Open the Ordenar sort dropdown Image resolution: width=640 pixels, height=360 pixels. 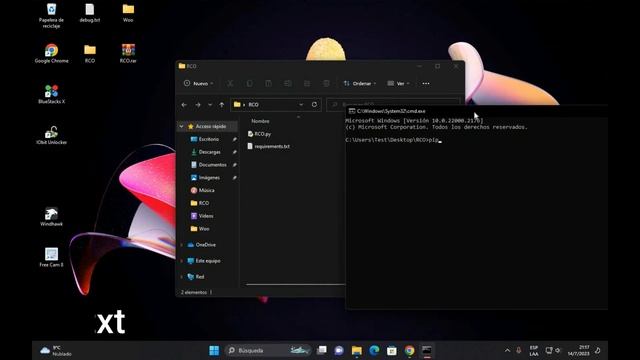coord(360,83)
